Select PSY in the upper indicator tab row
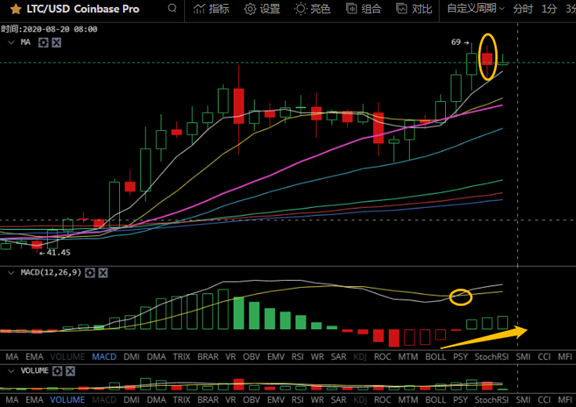The image size is (576, 407). click(460, 357)
